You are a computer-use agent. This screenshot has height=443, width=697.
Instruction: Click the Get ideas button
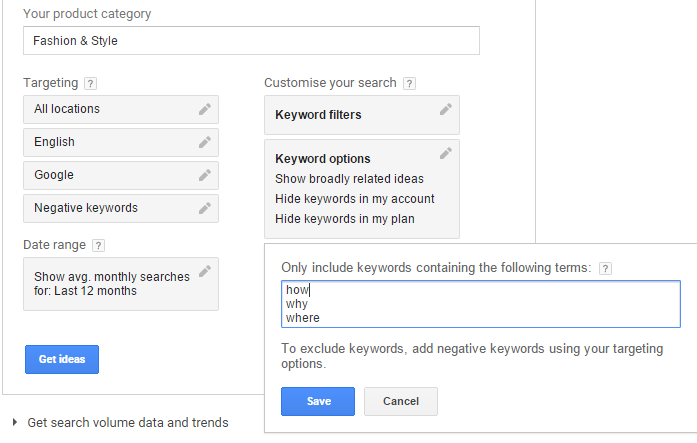tap(62, 359)
